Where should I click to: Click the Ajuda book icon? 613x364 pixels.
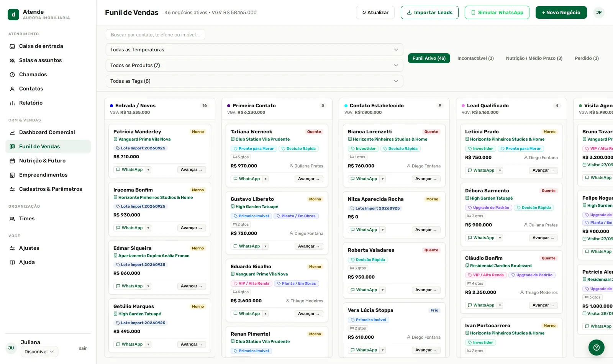coord(12,262)
